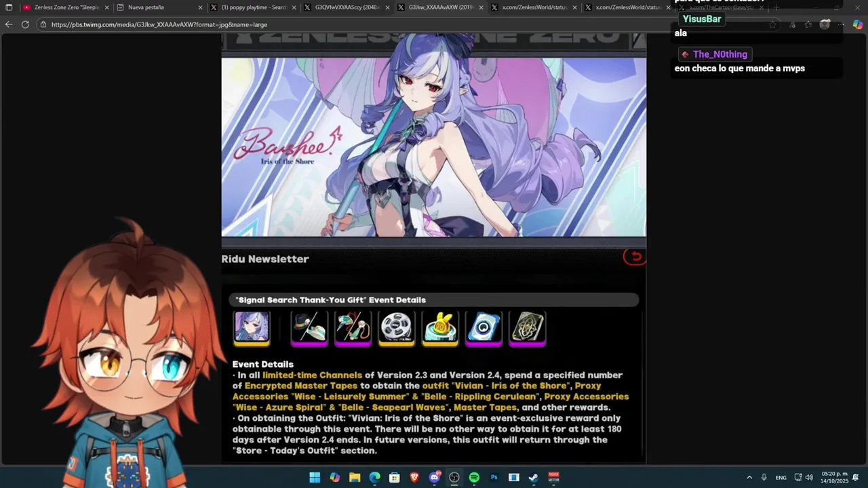Open the Windows Start menu
Image resolution: width=868 pixels, height=488 pixels.
point(315,478)
